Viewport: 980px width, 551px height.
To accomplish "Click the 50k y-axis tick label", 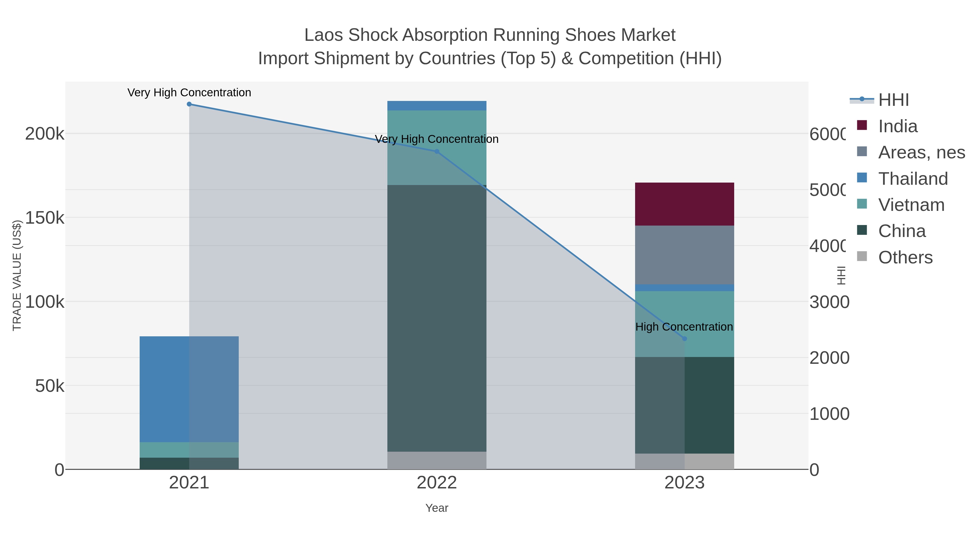I will tap(50, 386).
